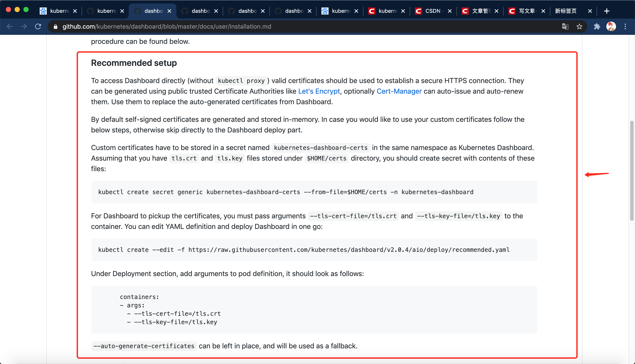The height and width of the screenshot is (364, 635).
Task: Open the Cert-Manager link
Action: pos(399,91)
